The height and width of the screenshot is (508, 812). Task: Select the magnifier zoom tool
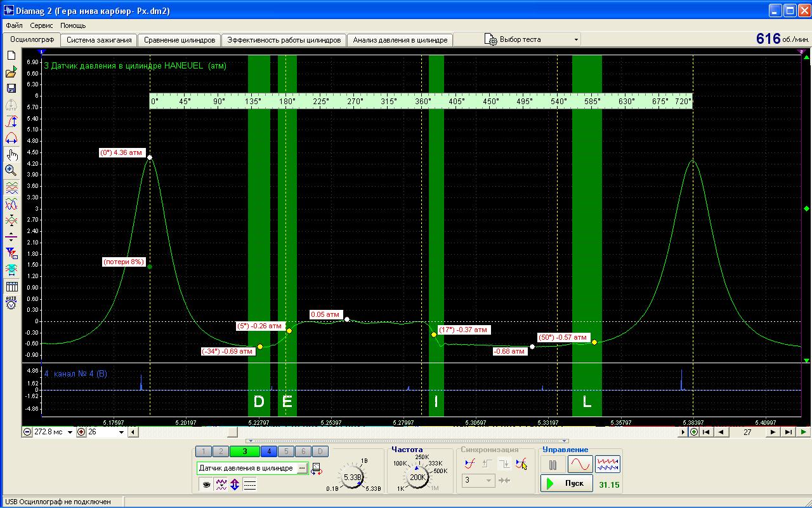tap(11, 170)
